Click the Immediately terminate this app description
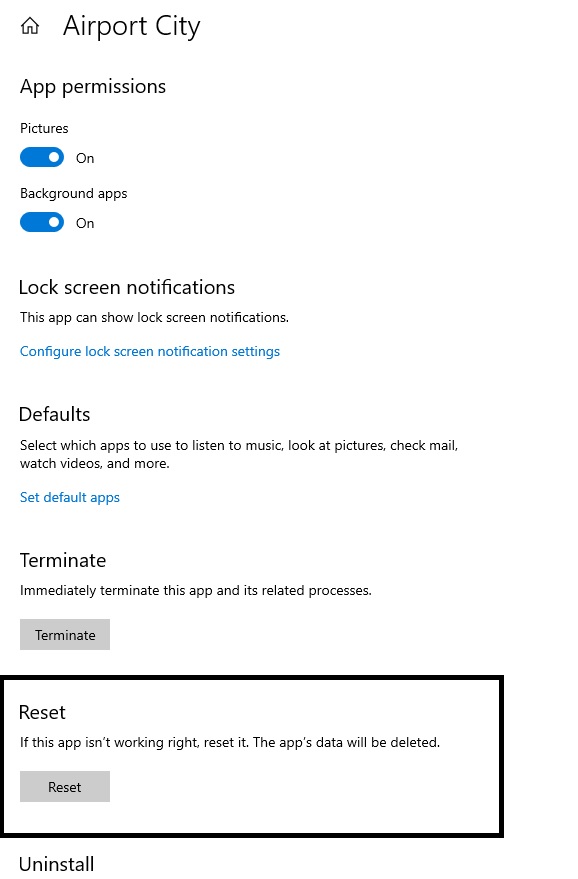Screen dimensions: 578x879 click(x=196, y=591)
